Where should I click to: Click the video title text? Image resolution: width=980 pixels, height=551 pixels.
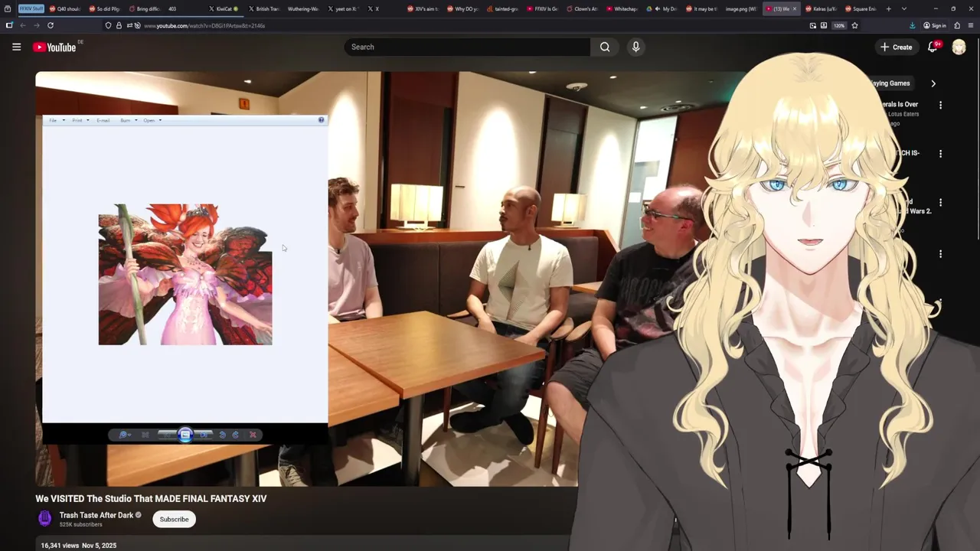click(x=151, y=498)
